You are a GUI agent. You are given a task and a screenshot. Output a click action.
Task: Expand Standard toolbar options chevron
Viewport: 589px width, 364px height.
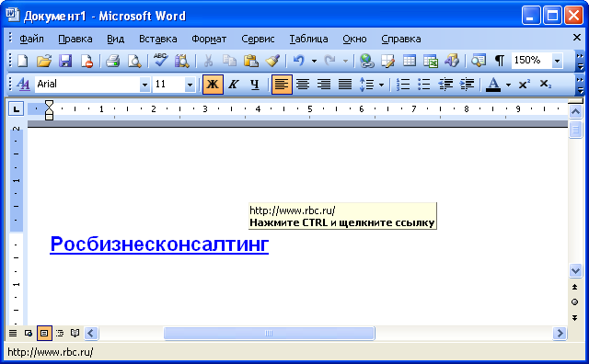[581, 62]
